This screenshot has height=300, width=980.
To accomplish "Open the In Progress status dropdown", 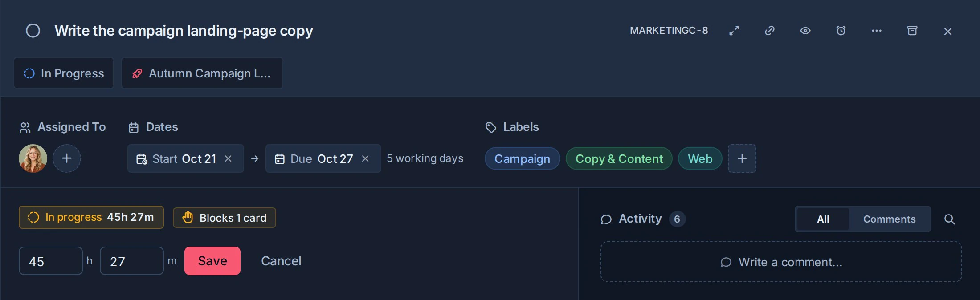I will click(x=64, y=73).
